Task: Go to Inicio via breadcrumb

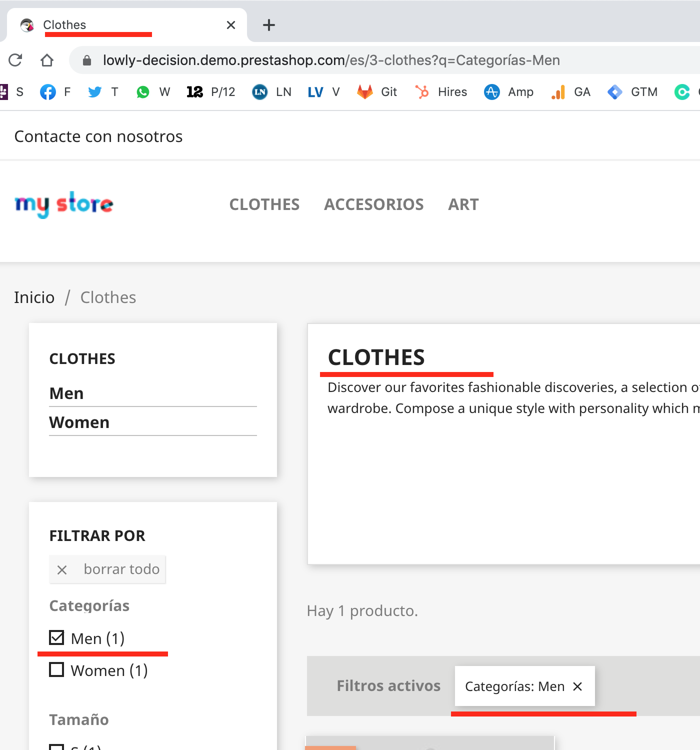Action: 34,297
